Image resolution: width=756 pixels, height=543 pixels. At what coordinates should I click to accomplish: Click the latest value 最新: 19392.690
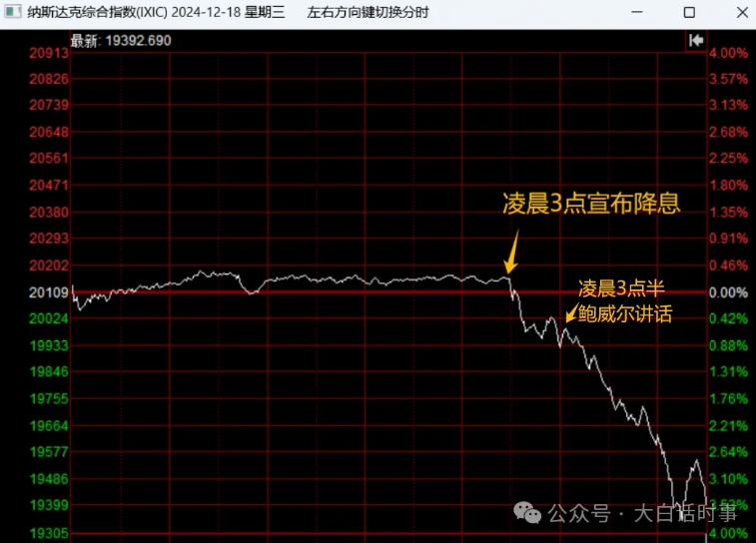click(121, 41)
